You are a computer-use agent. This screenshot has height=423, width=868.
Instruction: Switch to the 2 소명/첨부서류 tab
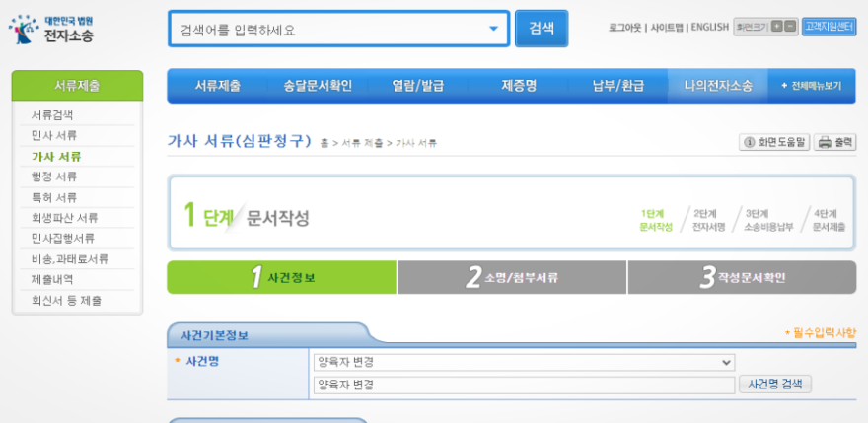tap(511, 278)
